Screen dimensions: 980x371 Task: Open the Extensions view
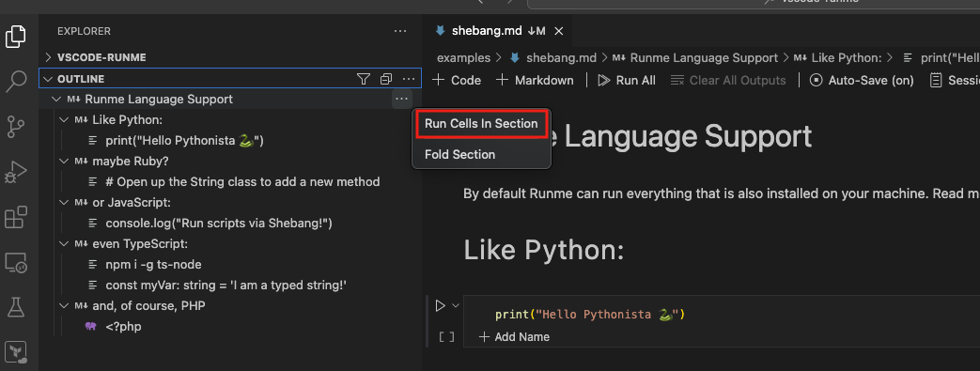(16, 217)
